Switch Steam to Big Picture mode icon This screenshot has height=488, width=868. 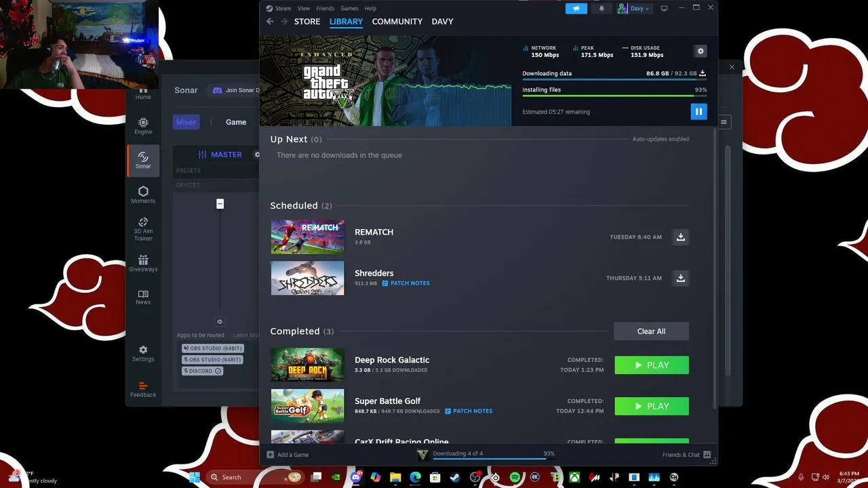click(x=664, y=8)
